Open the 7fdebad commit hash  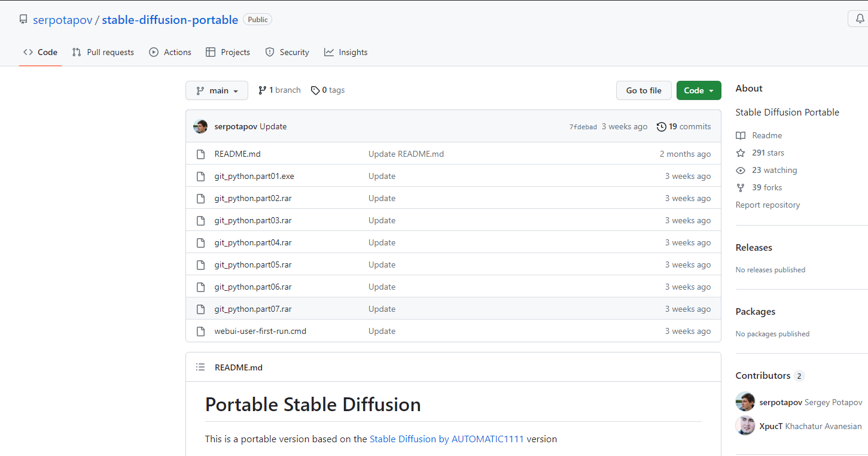[x=583, y=127]
